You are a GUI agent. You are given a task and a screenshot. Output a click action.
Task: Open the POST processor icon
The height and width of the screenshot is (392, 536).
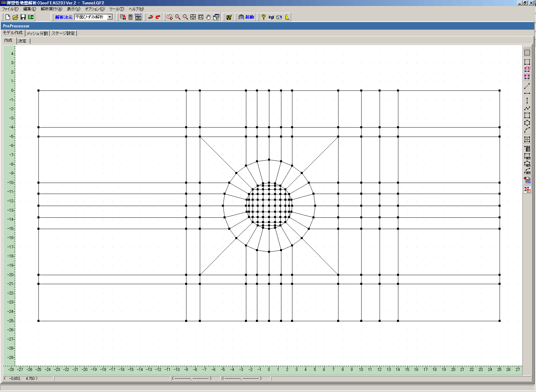point(138,17)
